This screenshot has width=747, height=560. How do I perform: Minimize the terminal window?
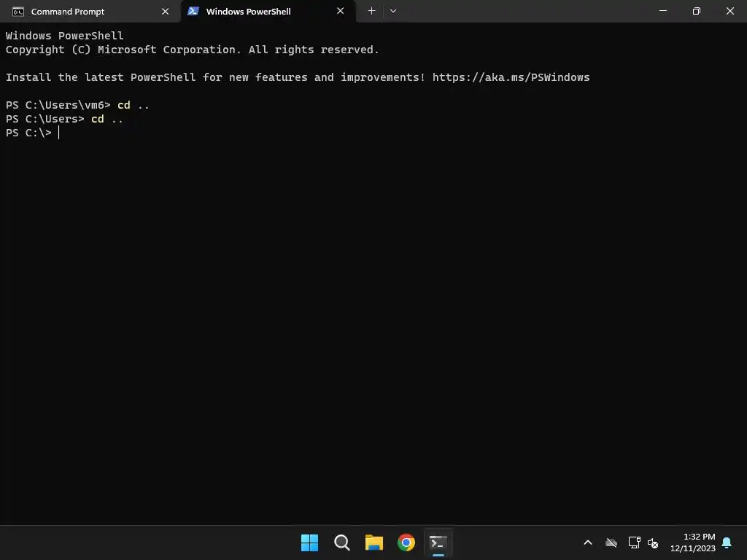click(662, 11)
